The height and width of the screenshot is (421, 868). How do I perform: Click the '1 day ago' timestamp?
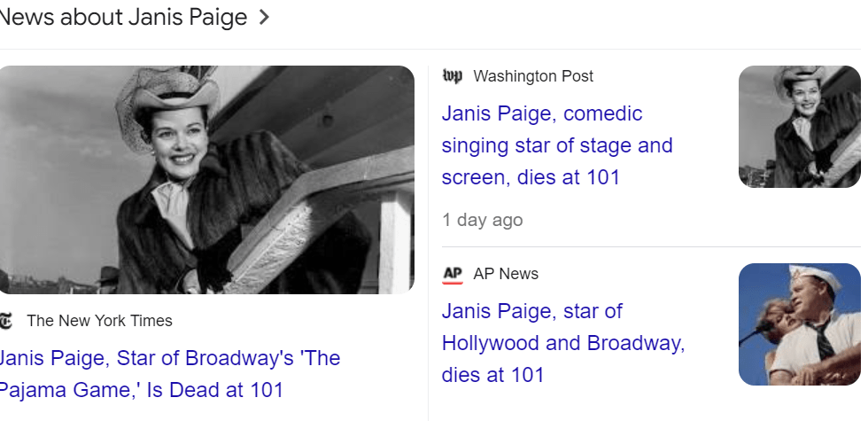483,220
